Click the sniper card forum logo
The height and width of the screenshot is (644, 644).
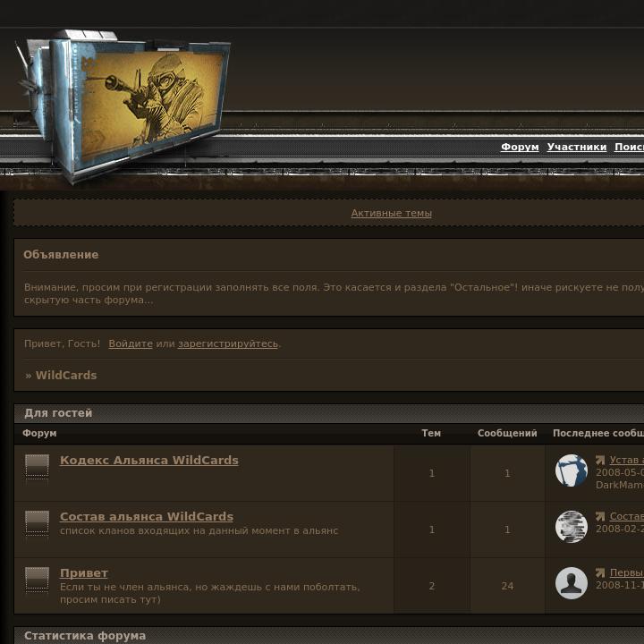coord(123,106)
